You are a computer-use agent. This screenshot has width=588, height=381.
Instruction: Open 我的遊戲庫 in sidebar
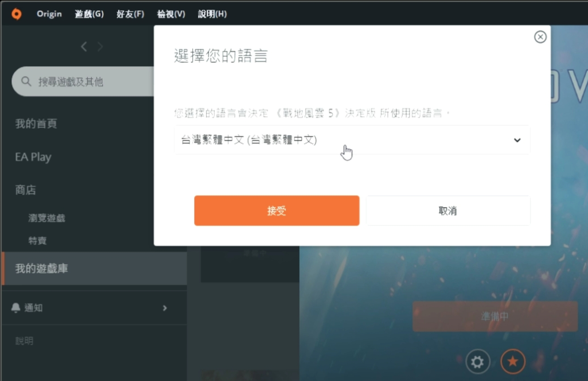[x=94, y=269]
